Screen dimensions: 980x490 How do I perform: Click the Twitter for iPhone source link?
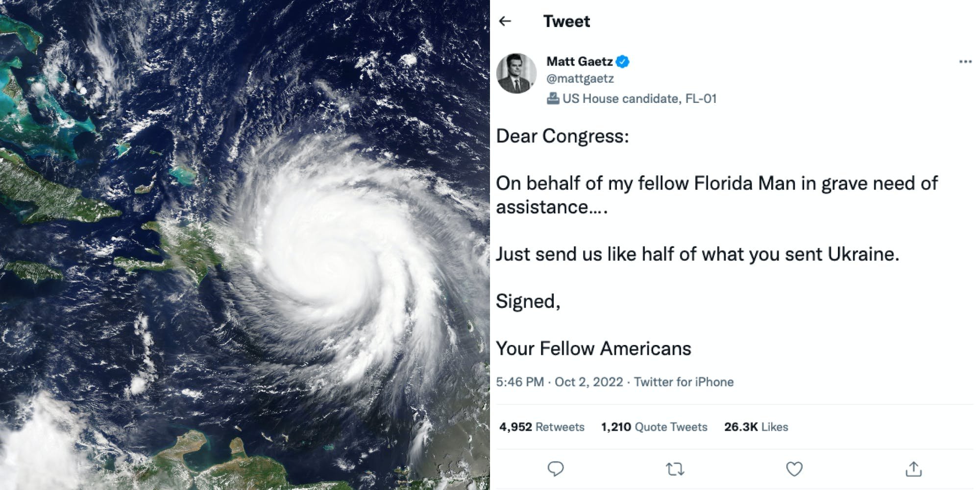click(x=684, y=382)
